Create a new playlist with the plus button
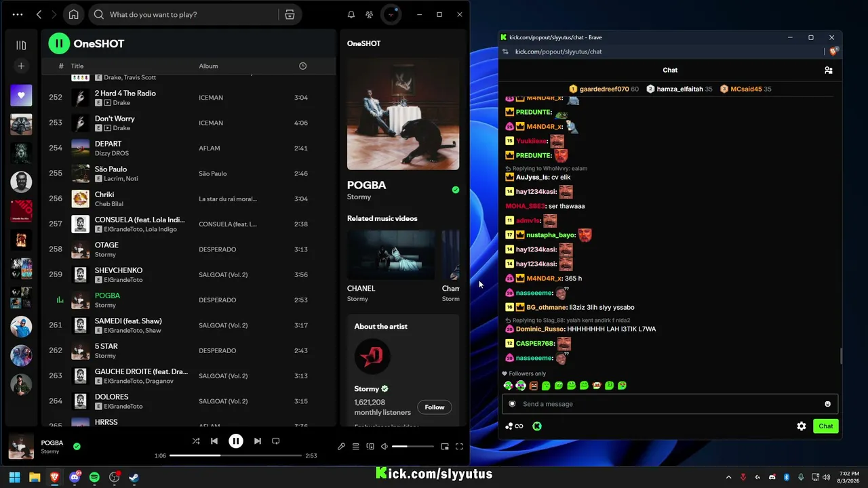 [x=21, y=66]
